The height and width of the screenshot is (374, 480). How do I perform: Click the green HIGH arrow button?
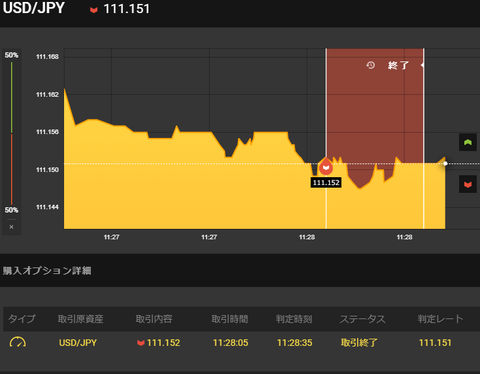pyautogui.click(x=468, y=143)
